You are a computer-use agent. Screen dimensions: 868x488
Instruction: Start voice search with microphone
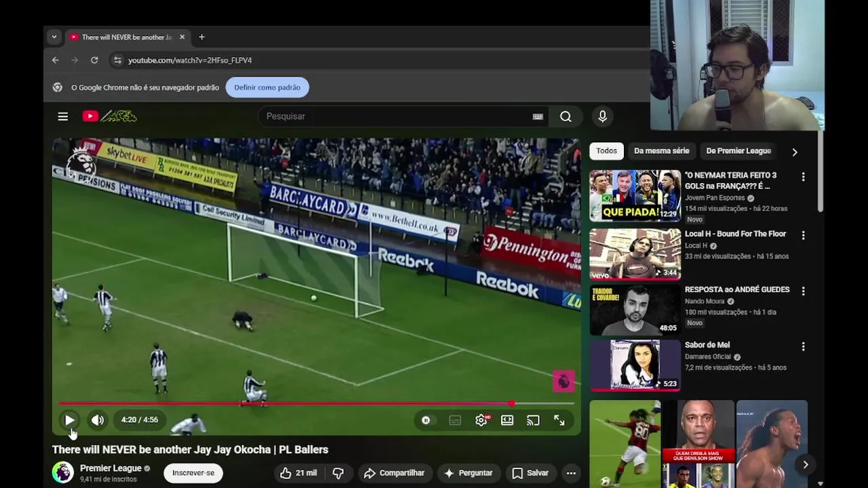coord(602,117)
